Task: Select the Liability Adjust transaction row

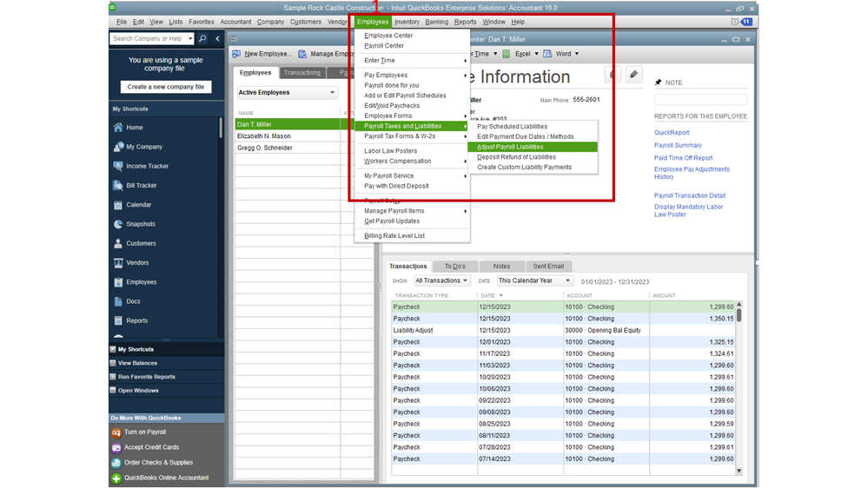Action: click(563, 330)
